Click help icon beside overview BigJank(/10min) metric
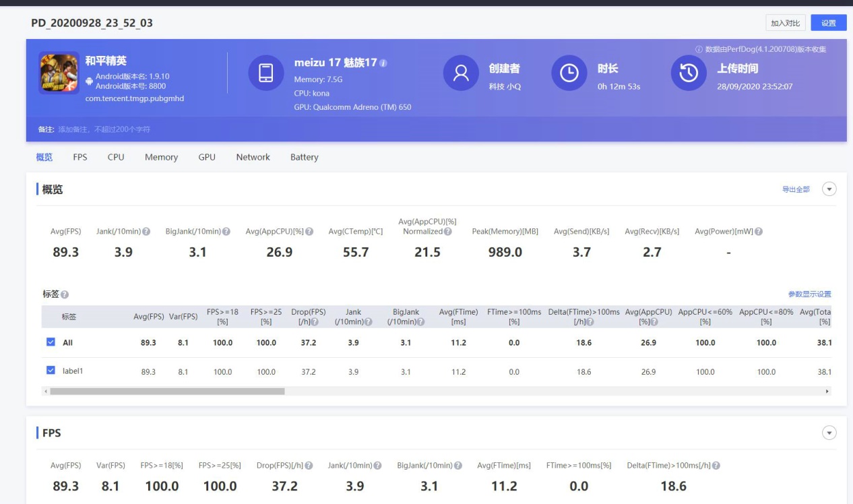This screenshot has width=853, height=504. pyautogui.click(x=226, y=232)
